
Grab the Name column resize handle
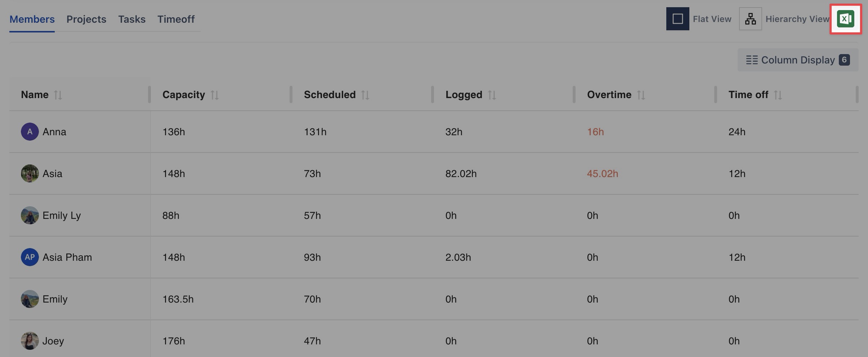[x=149, y=94]
